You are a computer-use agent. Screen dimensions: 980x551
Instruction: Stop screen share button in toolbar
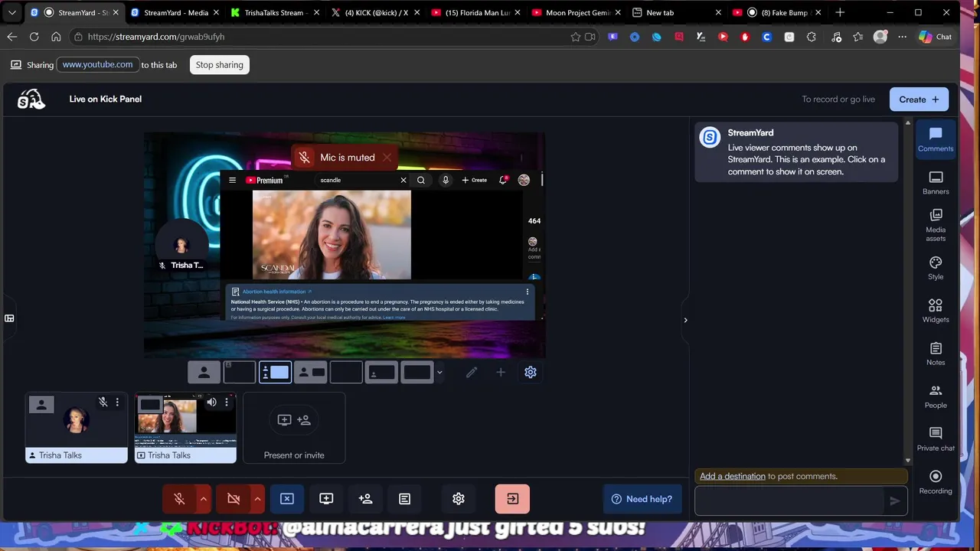[287, 499]
